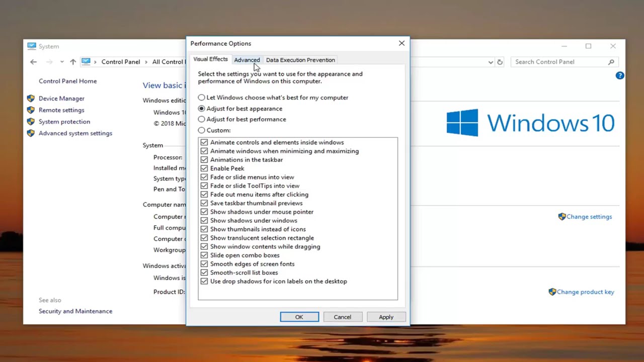Uncheck Enable Peek
The height and width of the screenshot is (362, 644).
click(204, 168)
